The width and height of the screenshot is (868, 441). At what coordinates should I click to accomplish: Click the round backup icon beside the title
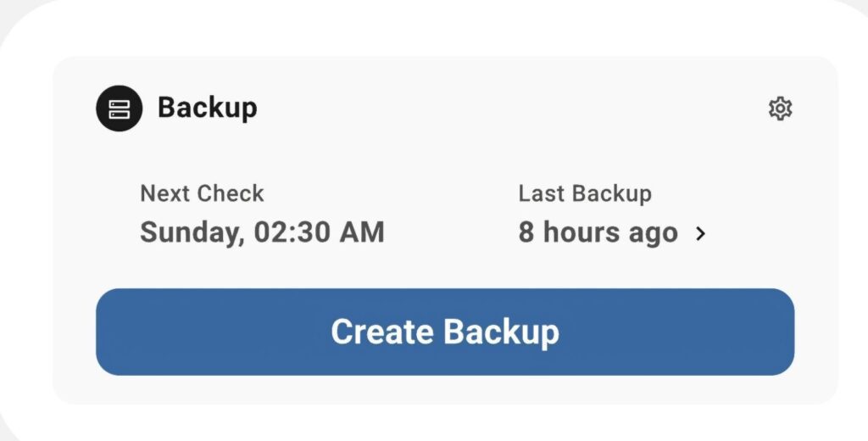click(119, 108)
